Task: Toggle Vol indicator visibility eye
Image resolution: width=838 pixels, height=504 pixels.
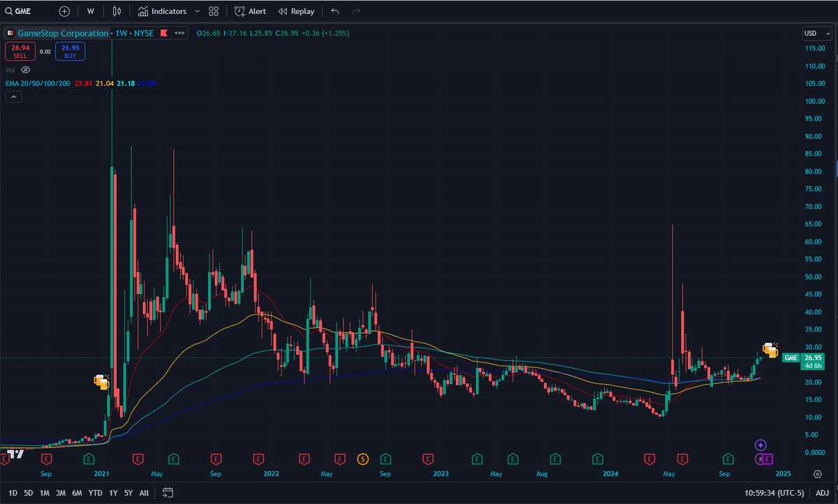Action: [x=26, y=70]
